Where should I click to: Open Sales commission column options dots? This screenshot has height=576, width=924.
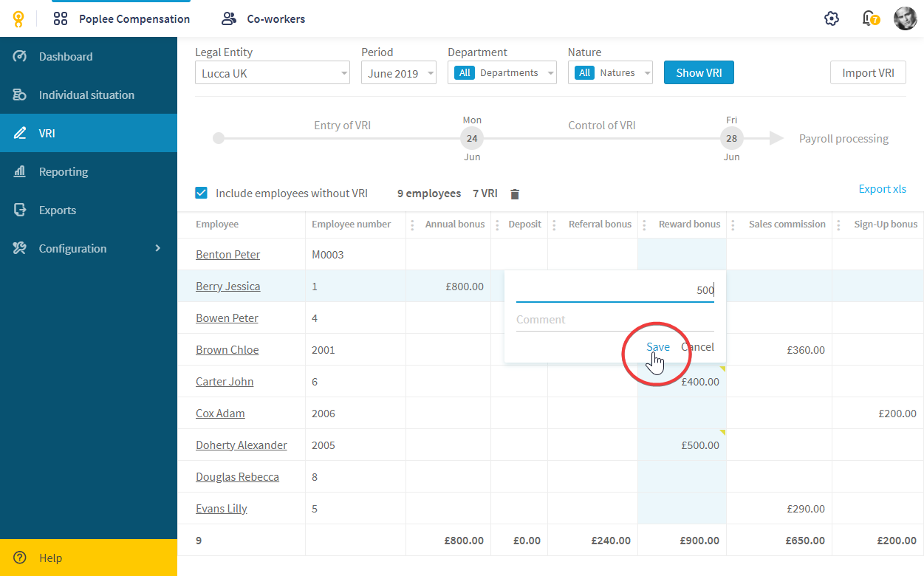[x=733, y=224]
